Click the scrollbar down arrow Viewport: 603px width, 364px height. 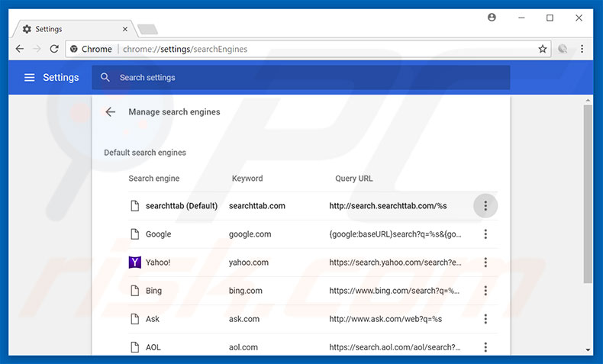pyautogui.click(x=588, y=350)
